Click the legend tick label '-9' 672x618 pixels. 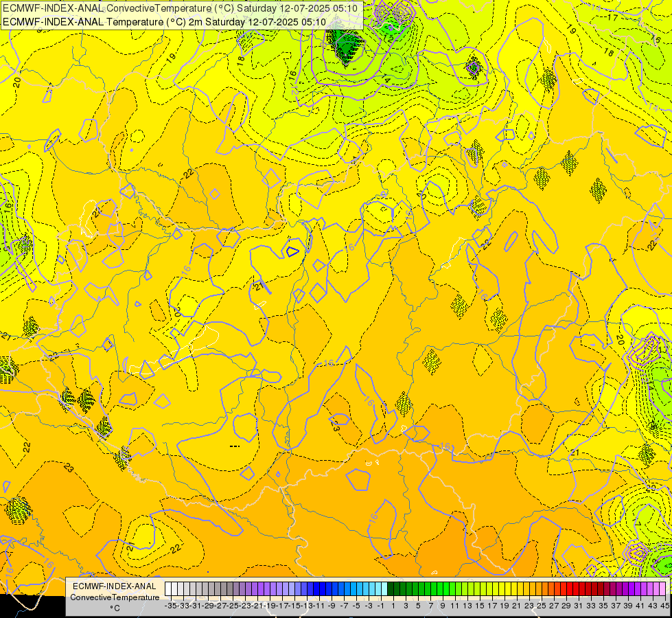click(x=332, y=606)
